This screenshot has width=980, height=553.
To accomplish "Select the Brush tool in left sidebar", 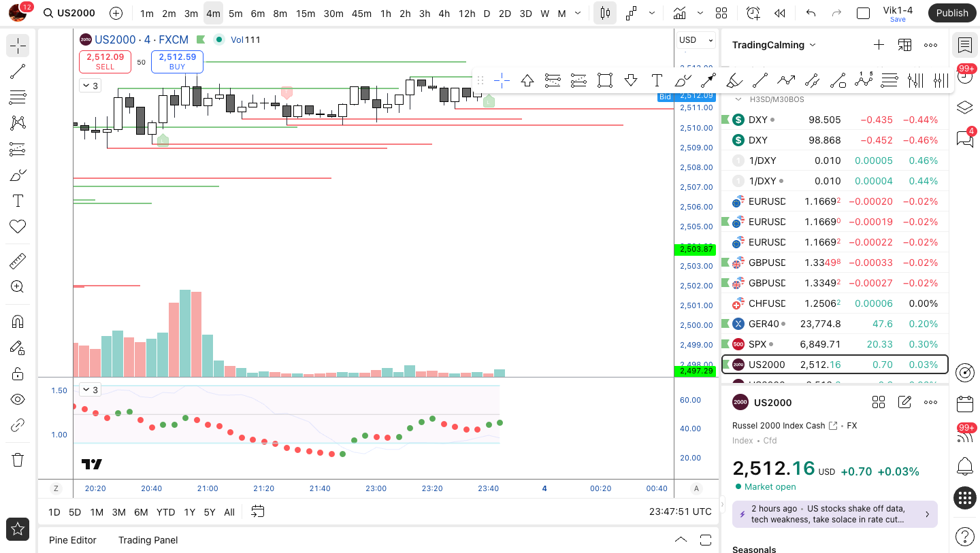I will pyautogui.click(x=18, y=175).
